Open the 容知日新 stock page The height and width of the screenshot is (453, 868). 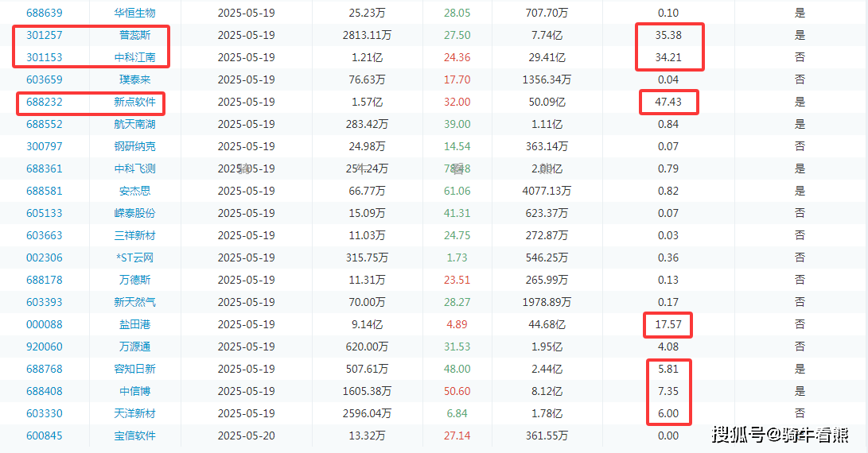(x=134, y=369)
